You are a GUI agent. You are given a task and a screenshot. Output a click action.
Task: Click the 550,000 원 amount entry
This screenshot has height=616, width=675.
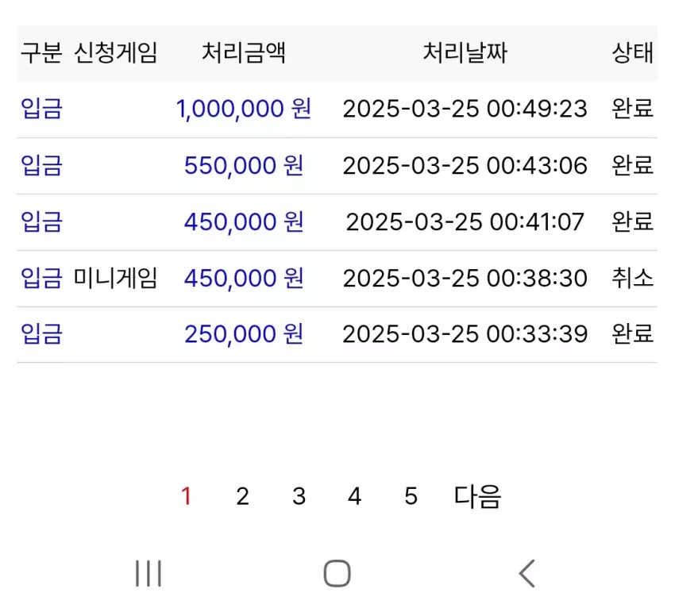click(x=244, y=165)
